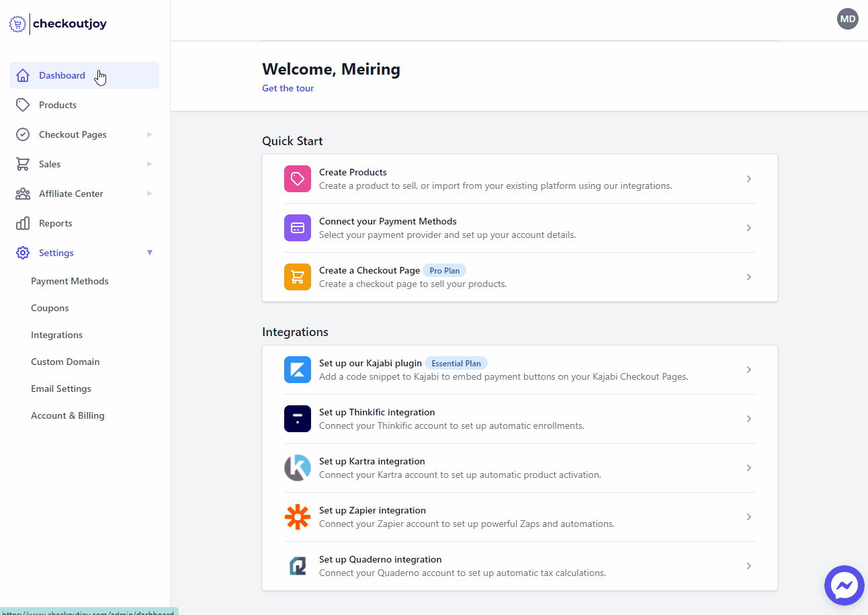868x615 pixels.
Task: Click the checkoutjoy logo icon
Action: (17, 24)
